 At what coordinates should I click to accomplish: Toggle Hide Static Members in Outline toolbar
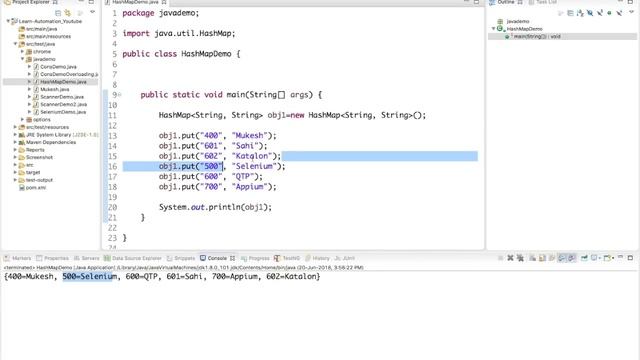click(600, 13)
